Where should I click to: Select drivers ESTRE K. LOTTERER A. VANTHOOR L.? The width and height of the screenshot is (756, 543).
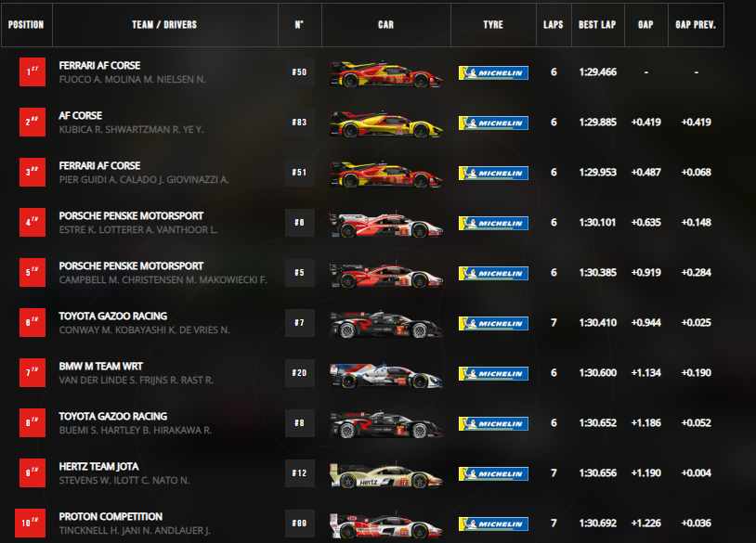(137, 230)
